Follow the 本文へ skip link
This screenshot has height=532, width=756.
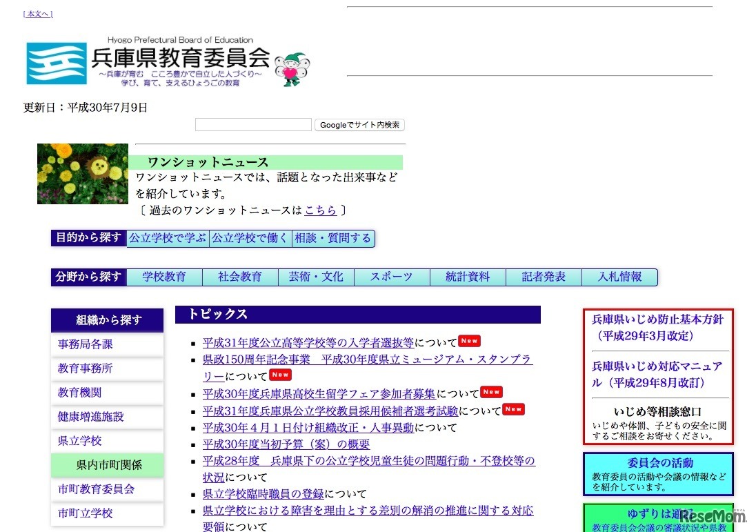(x=38, y=14)
